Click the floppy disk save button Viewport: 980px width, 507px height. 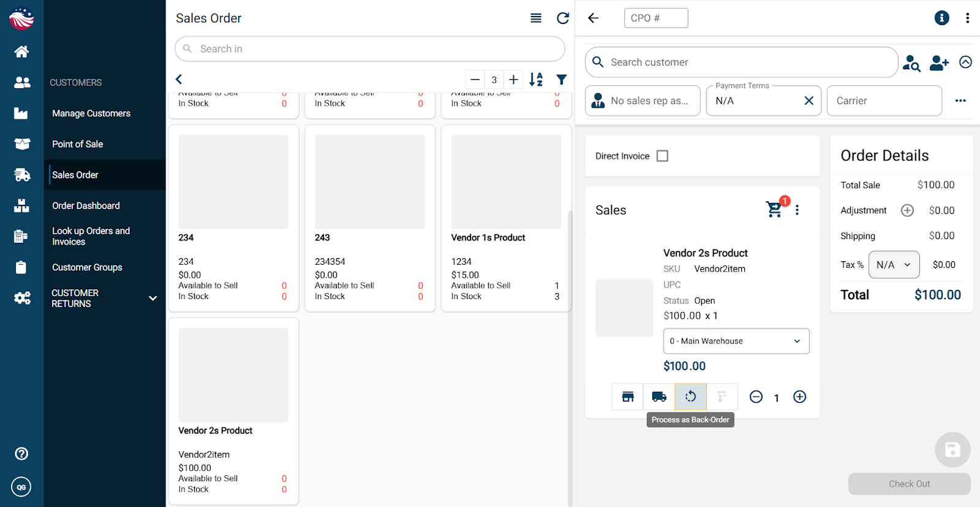pyautogui.click(x=952, y=450)
